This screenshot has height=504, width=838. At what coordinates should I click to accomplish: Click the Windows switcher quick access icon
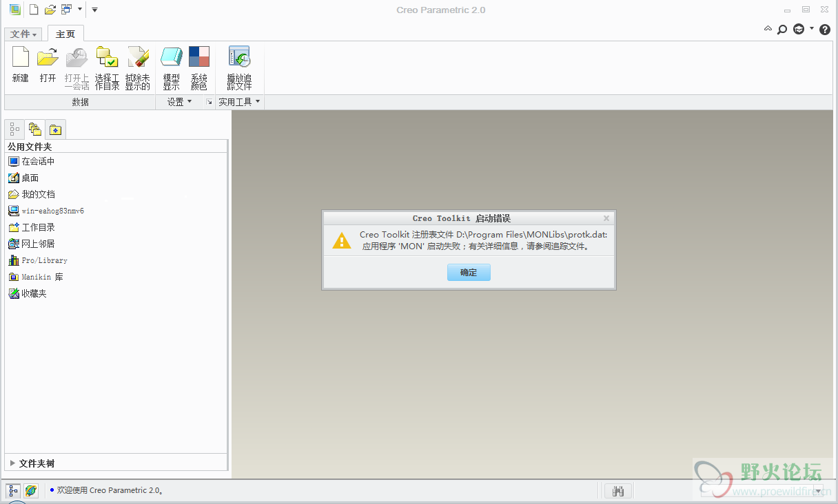pyautogui.click(x=66, y=10)
